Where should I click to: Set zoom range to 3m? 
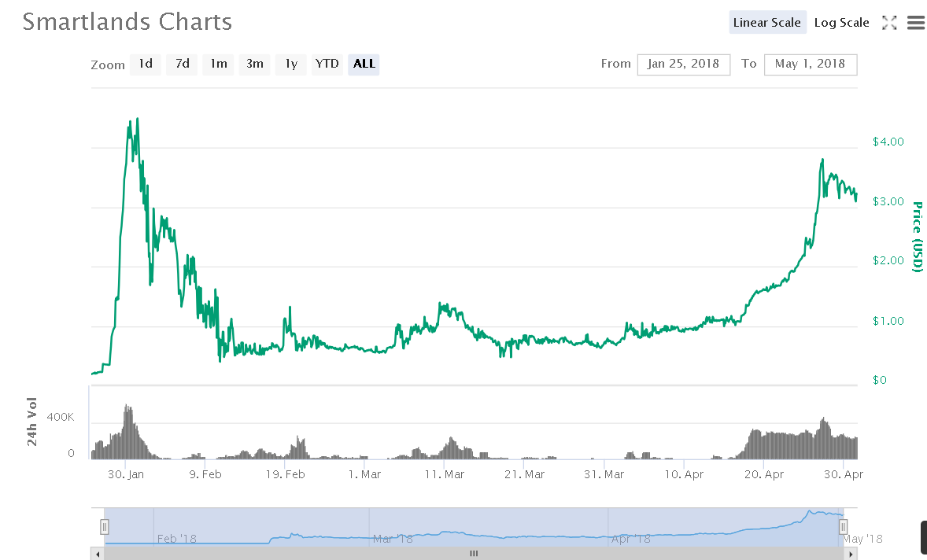(x=255, y=64)
